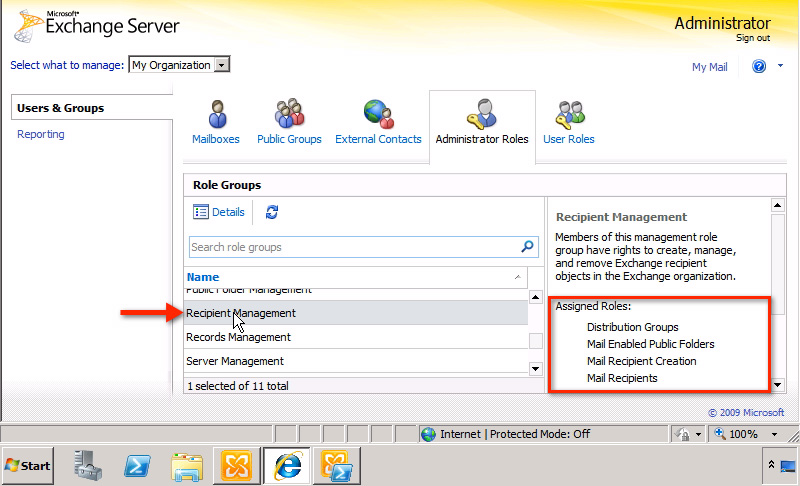Click the Protected Mode: Off status
Viewport: 800px width, 486px height.
point(540,434)
